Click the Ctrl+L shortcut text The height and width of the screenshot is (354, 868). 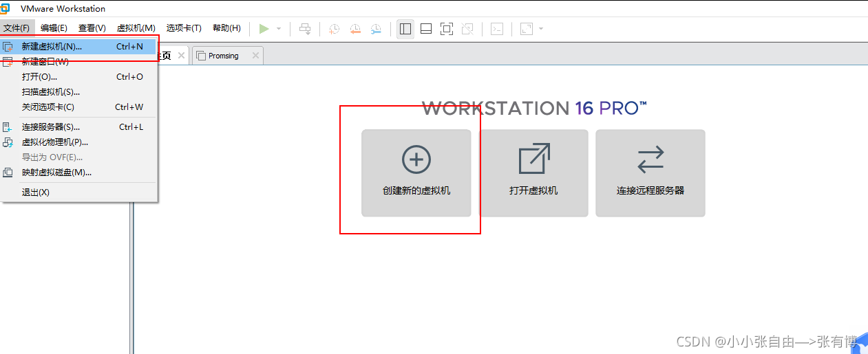131,127
